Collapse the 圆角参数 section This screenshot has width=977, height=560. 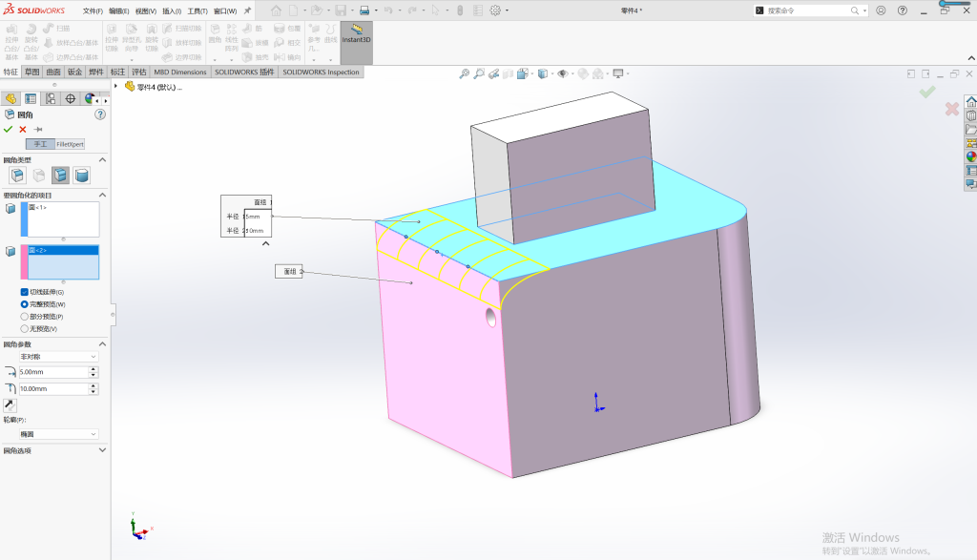point(102,343)
